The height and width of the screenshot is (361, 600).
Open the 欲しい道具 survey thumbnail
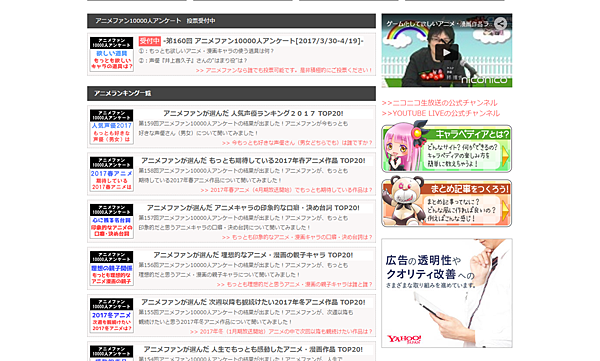pos(111,54)
